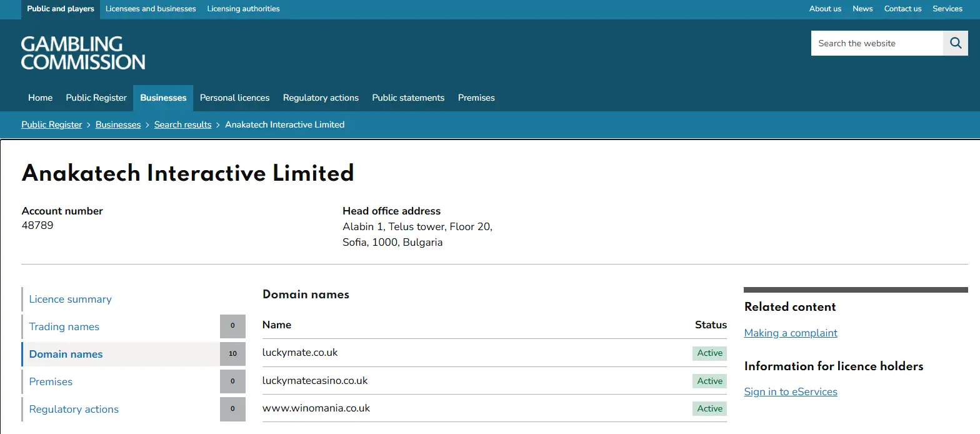Viewport: 980px width, 434px height.
Task: Click the Related content heading
Action: click(790, 307)
